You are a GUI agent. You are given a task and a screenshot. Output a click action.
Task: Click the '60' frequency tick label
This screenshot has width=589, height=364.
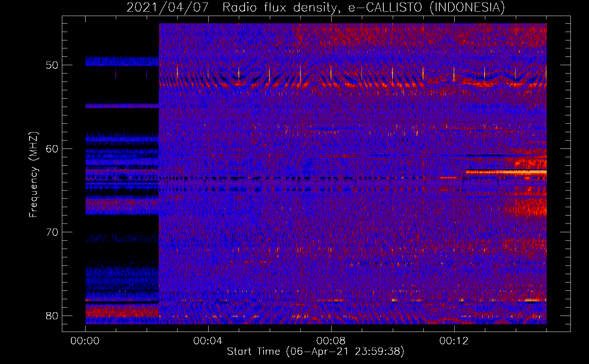[52, 149]
